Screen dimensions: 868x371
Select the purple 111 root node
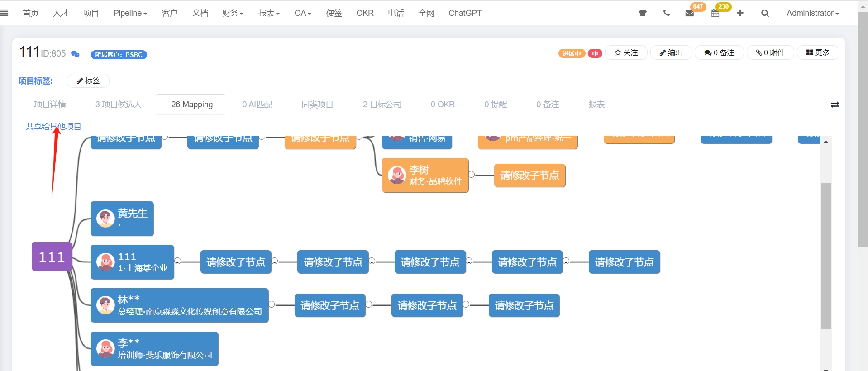coord(52,257)
